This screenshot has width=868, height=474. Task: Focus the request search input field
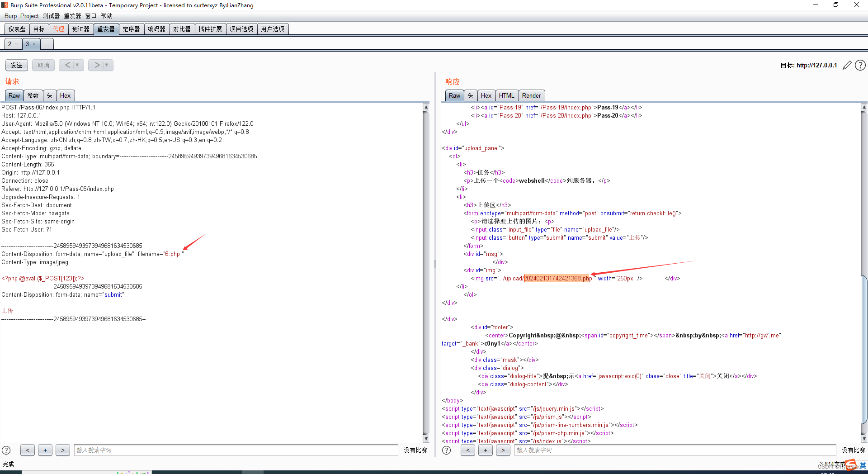[x=236, y=450]
